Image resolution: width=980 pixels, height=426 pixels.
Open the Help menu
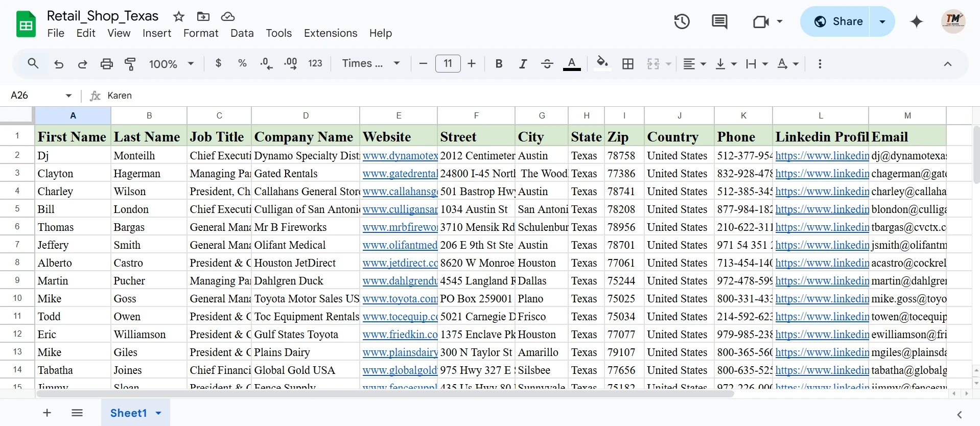click(x=381, y=33)
